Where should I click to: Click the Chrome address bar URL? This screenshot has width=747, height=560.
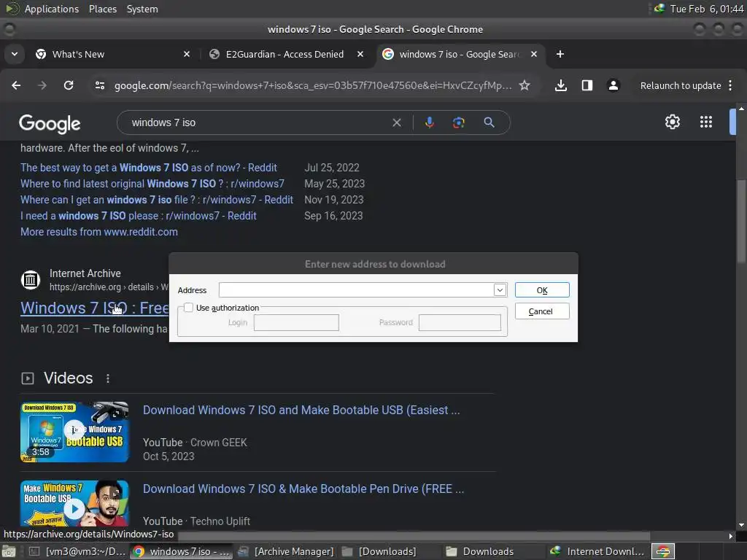(312, 86)
